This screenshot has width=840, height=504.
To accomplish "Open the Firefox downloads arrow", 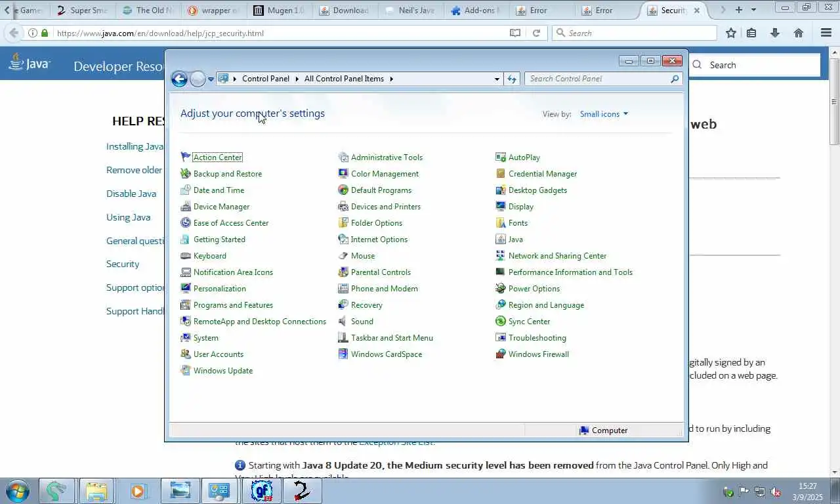I will click(775, 33).
